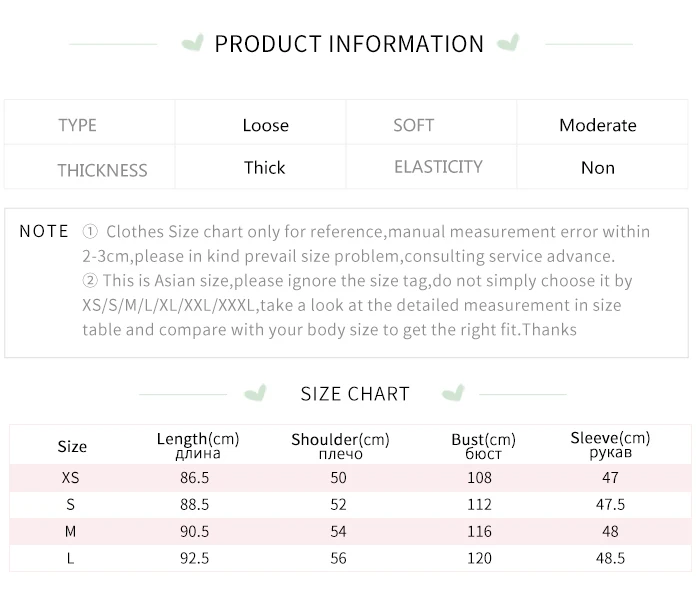Select the M size row label
The image size is (700, 601).
tap(70, 531)
